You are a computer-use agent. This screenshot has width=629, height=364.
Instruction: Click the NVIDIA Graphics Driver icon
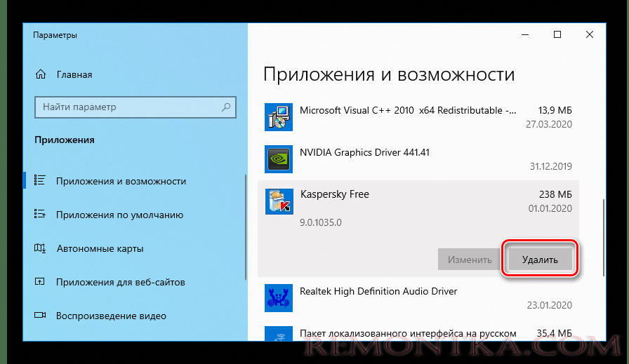(278, 159)
